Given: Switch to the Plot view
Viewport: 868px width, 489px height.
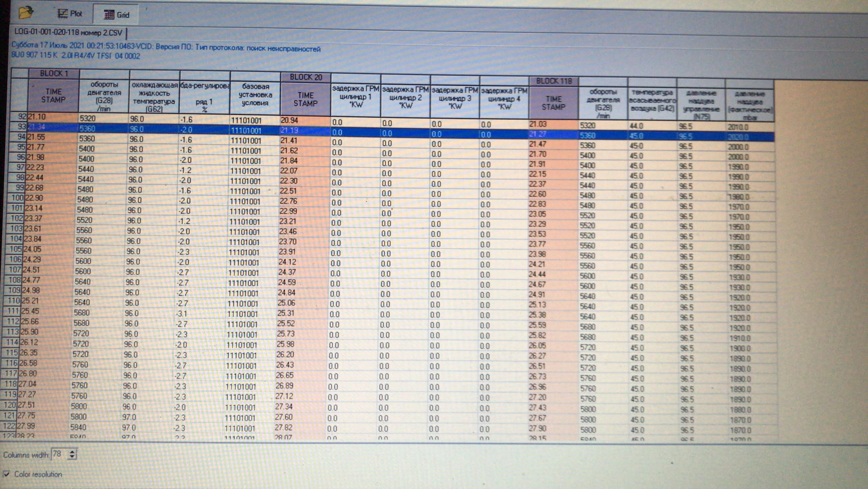Looking at the screenshot, I should tap(70, 14).
